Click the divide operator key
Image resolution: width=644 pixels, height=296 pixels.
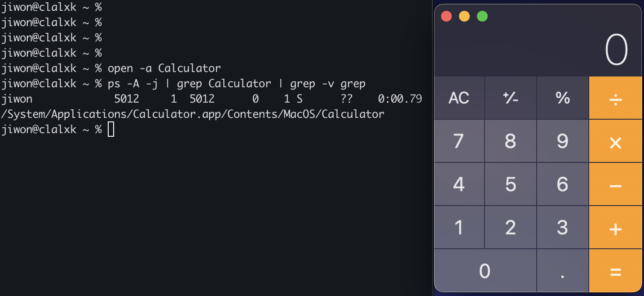615,98
